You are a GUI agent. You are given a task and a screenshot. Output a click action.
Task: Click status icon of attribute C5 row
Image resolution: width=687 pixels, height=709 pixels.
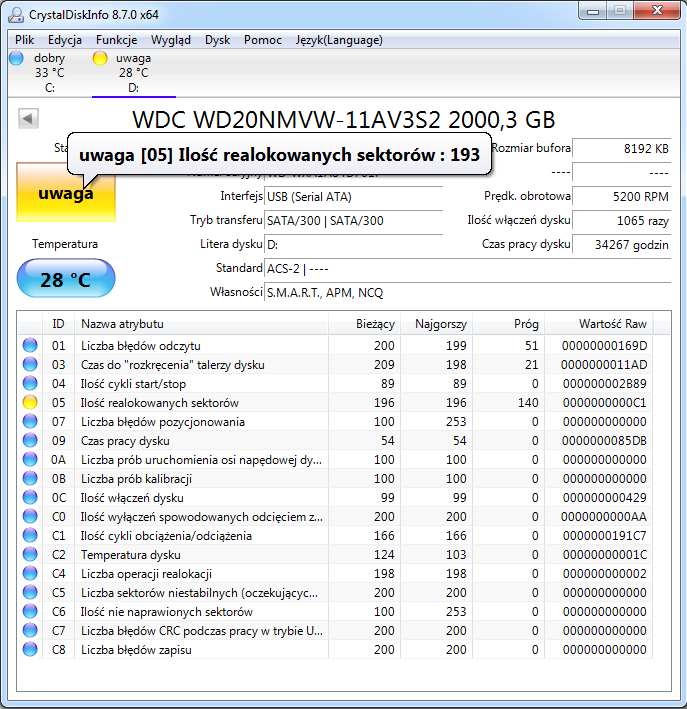(30, 592)
